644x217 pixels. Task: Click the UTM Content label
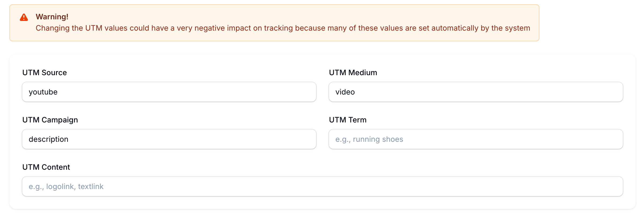(46, 167)
